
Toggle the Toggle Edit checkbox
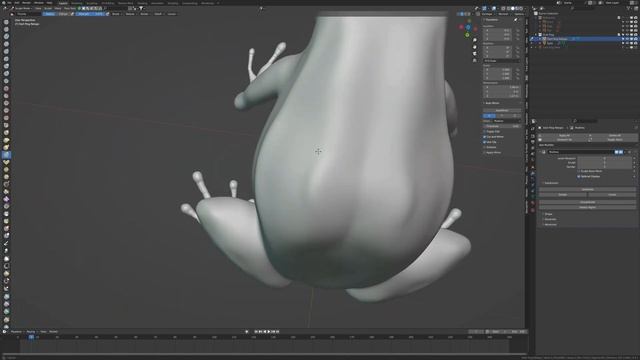coord(484,131)
